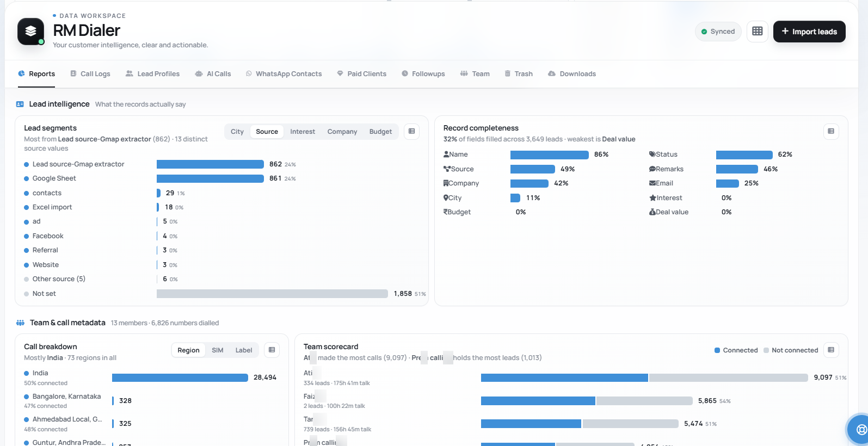Screen dimensions: 868x446
Task: Click the Facebook source row
Action: 222,236
